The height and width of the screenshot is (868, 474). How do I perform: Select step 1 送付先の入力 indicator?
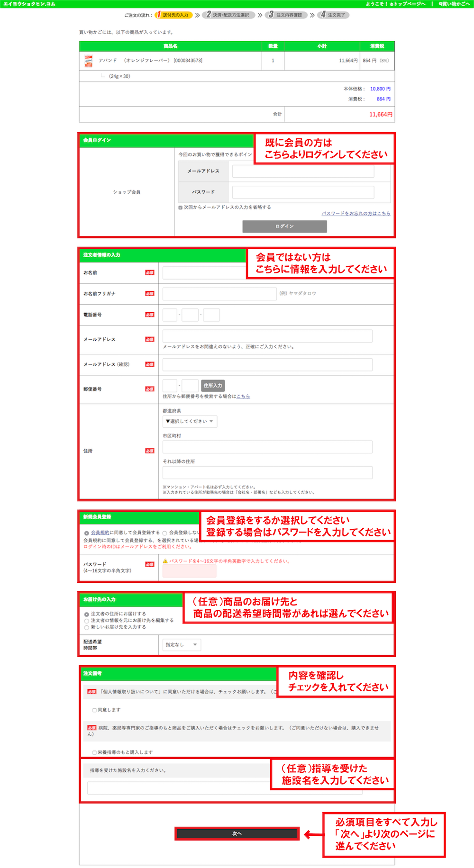pyautogui.click(x=174, y=15)
